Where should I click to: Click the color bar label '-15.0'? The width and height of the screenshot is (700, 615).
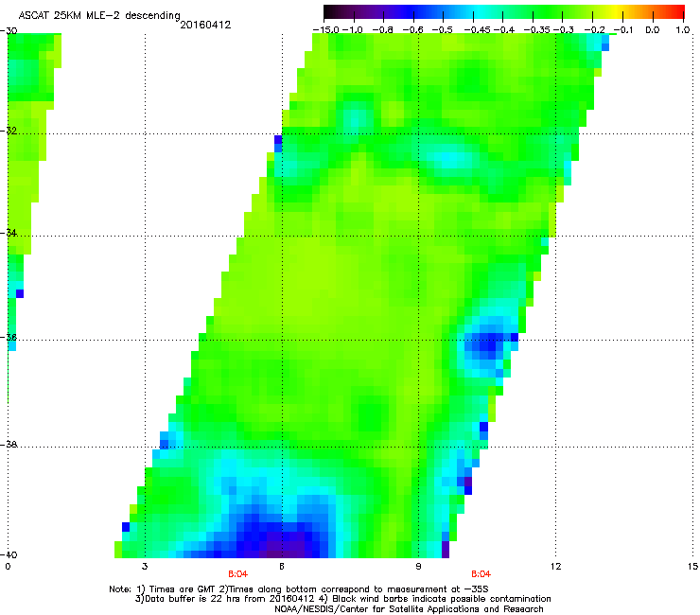point(326,30)
